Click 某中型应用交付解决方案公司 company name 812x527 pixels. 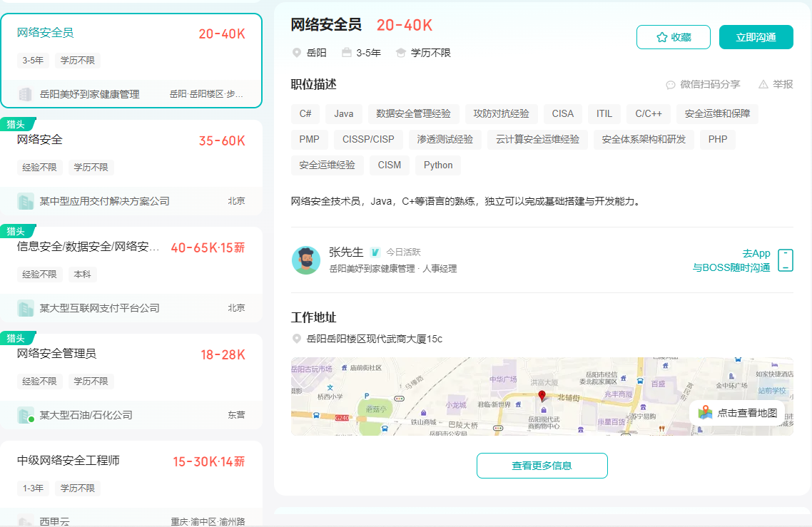[105, 201]
